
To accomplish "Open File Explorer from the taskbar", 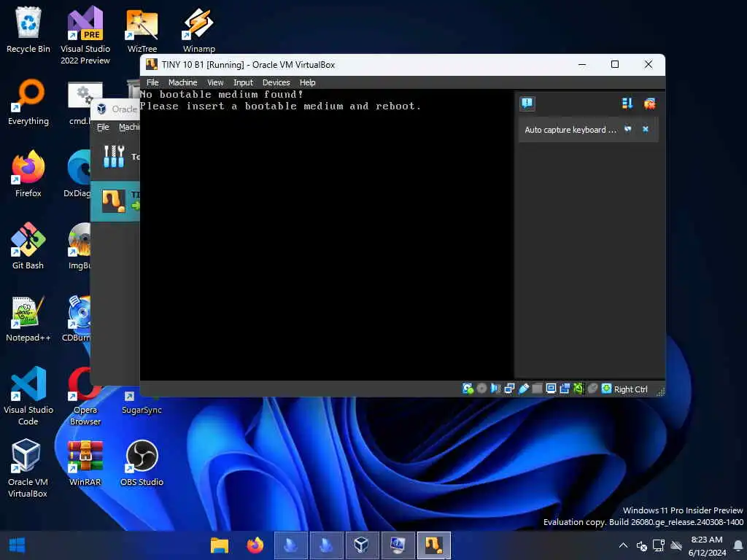I will [x=220, y=545].
